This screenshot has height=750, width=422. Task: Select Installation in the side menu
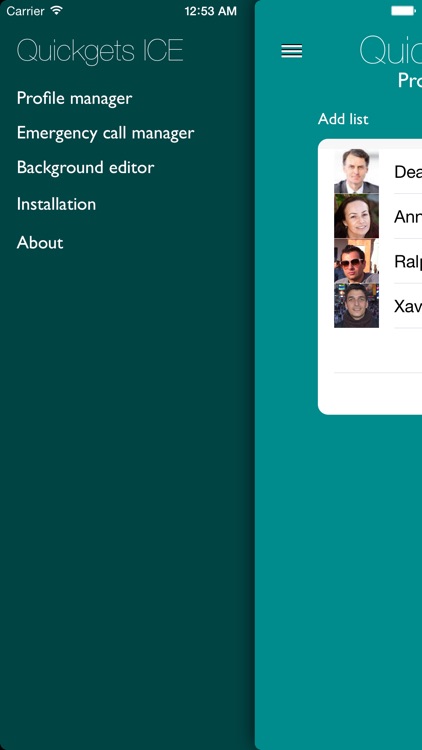pyautogui.click(x=56, y=204)
